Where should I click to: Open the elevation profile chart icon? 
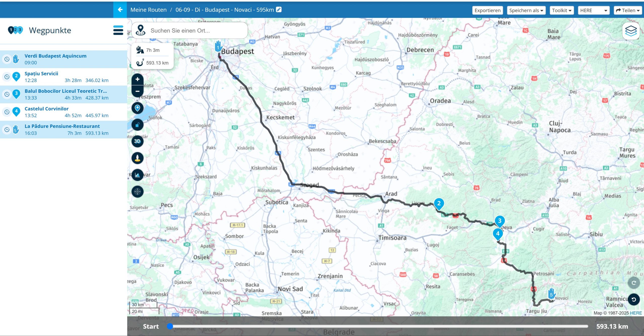point(137,175)
